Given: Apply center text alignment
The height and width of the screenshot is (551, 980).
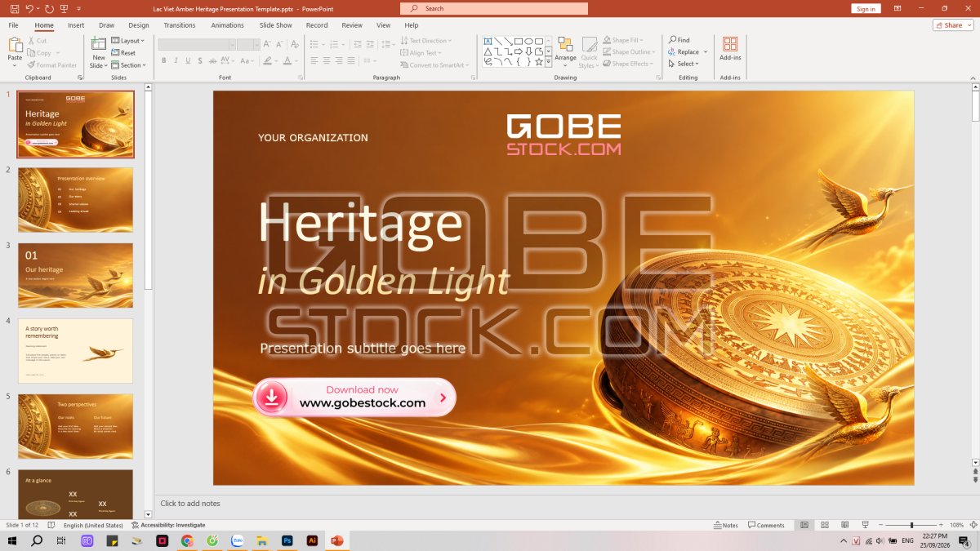Looking at the screenshot, I should point(327,60).
